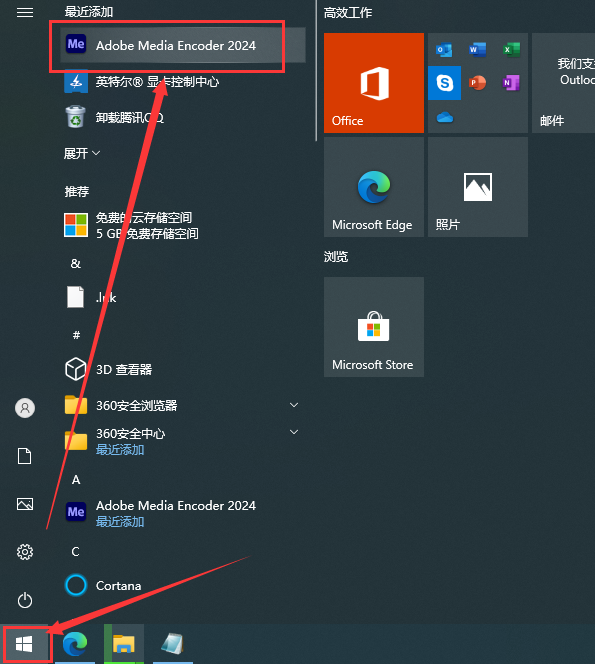Launch OneNote from the Office apps tile
The width and height of the screenshot is (595, 664).
click(511, 83)
